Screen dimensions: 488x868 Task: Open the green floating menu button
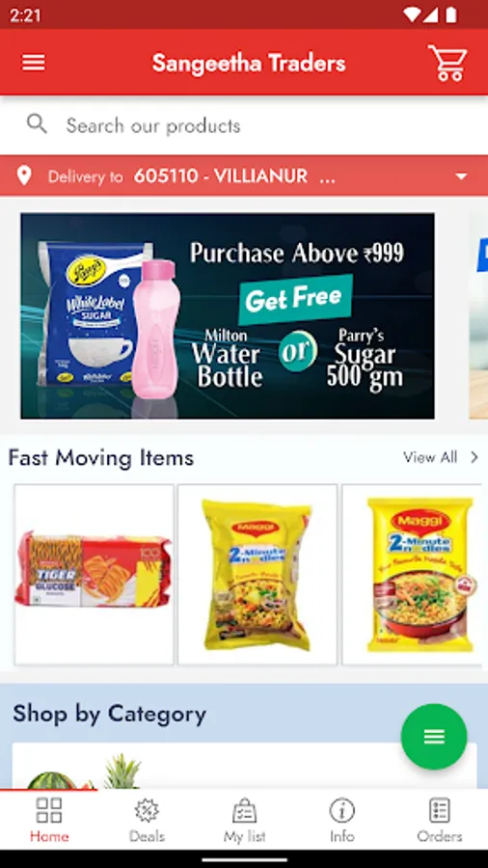point(434,736)
